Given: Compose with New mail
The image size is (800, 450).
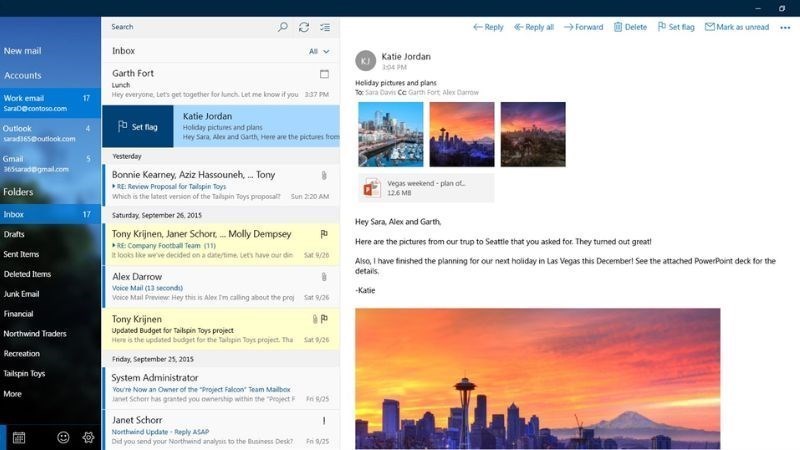Looking at the screenshot, I should tap(22, 51).
